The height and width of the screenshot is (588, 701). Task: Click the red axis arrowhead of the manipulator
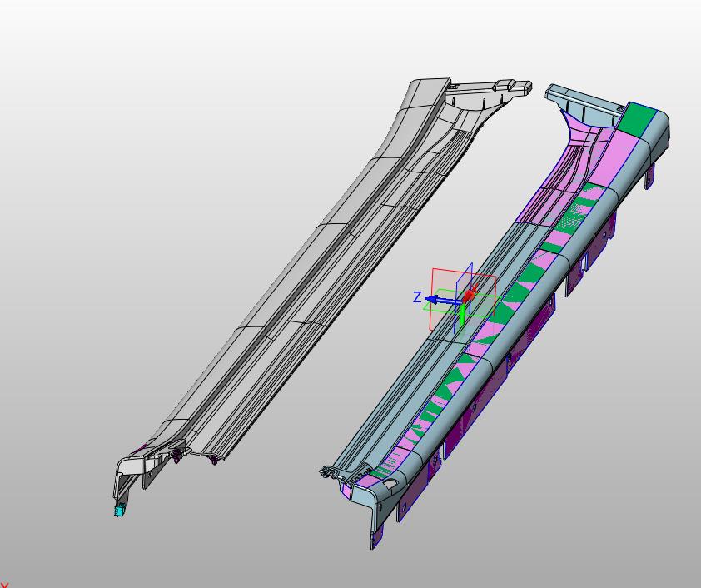point(469,295)
